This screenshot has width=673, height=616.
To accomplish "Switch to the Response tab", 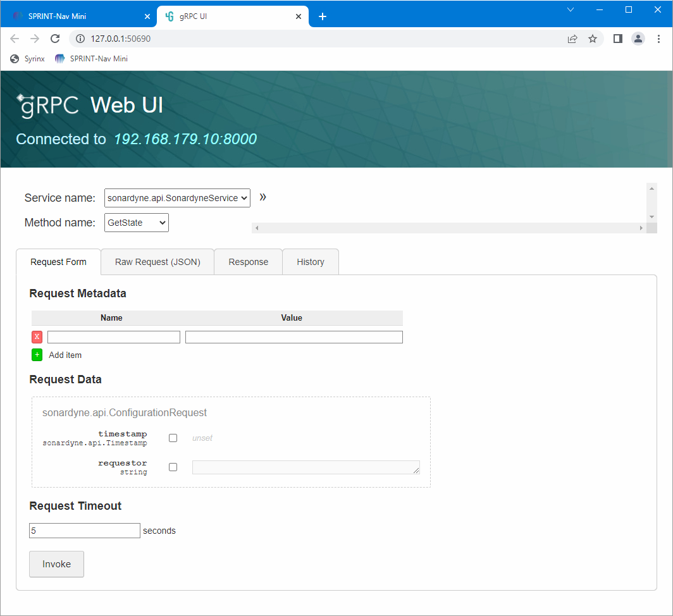I will (248, 262).
